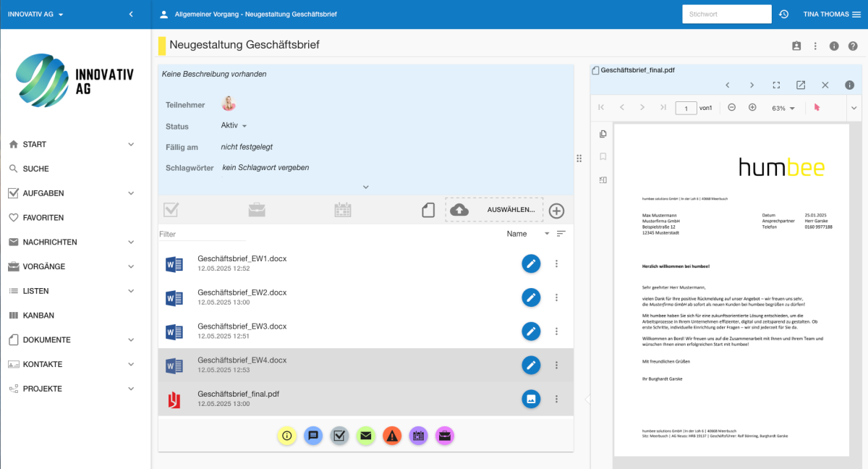Open KANBAN from the sidebar menu
Viewport: 868px width, 469px height.
(38, 316)
